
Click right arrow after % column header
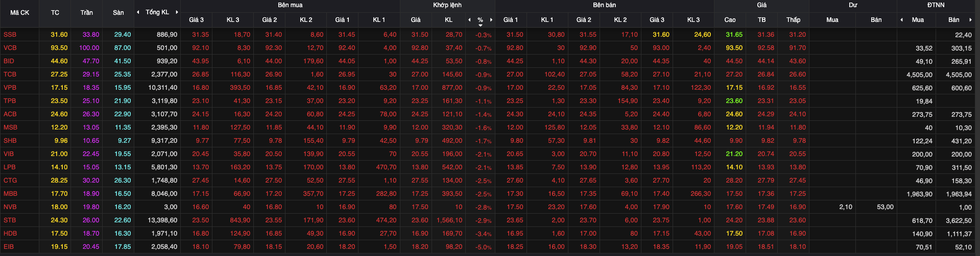coord(491,20)
